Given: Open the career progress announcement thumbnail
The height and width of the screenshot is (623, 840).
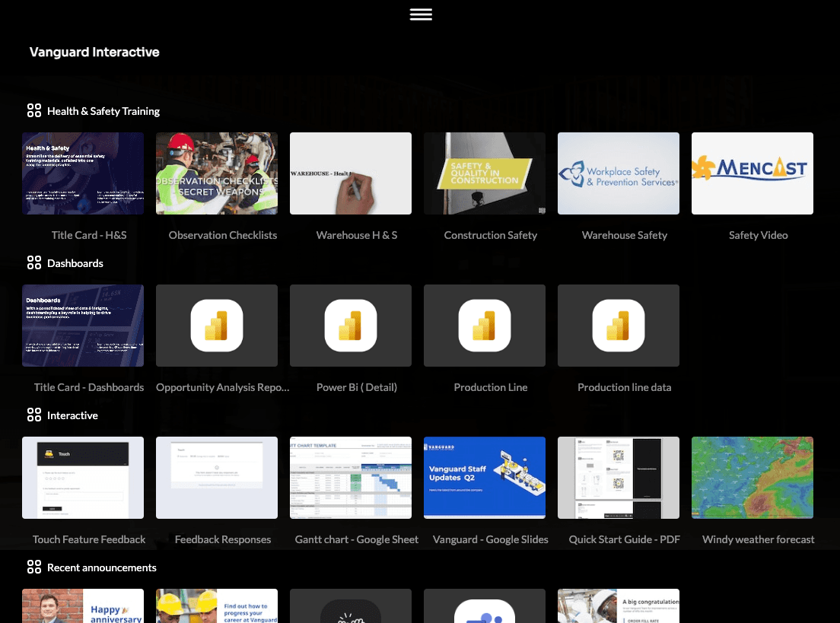Looking at the screenshot, I should pos(216,606).
